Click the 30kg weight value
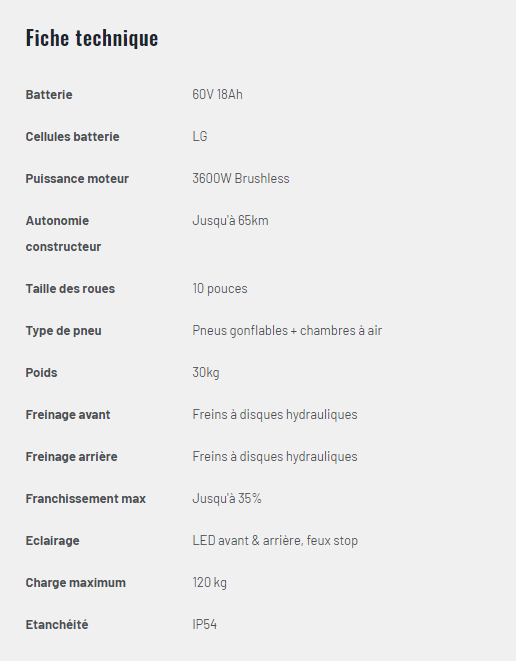This screenshot has width=516, height=661. 206,373
